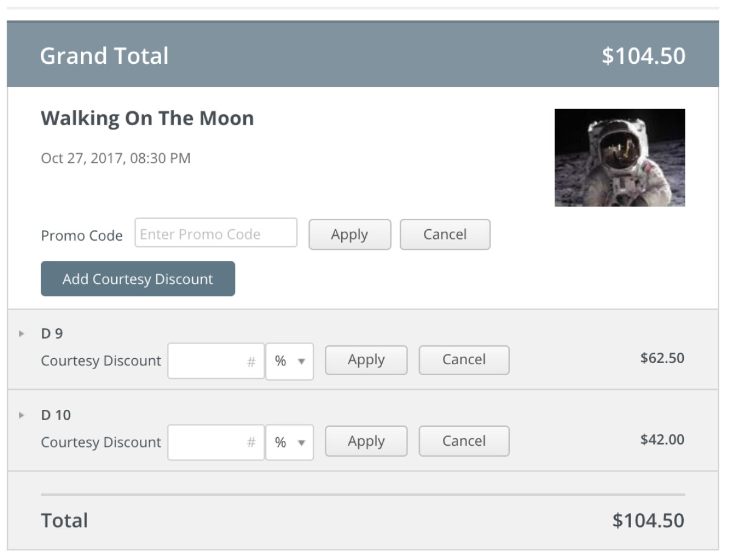This screenshot has width=730, height=560.
Task: Click the Add Courtesy Discount button
Action: (x=137, y=278)
